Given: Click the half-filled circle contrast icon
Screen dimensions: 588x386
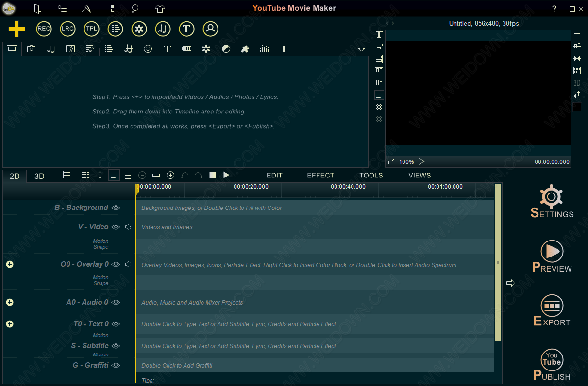Looking at the screenshot, I should coord(226,48).
